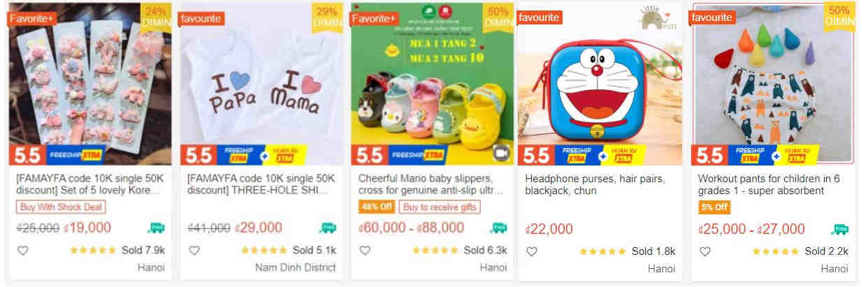Open the Buy With Shock Deal tag
The height and width of the screenshot is (287, 868).
pyautogui.click(x=62, y=207)
